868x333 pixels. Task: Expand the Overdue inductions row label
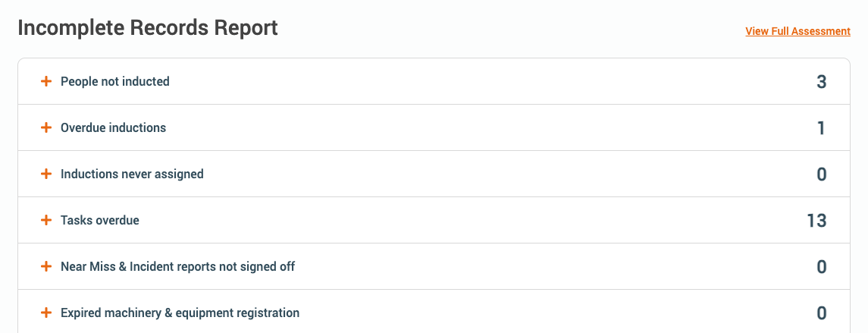[x=113, y=127]
